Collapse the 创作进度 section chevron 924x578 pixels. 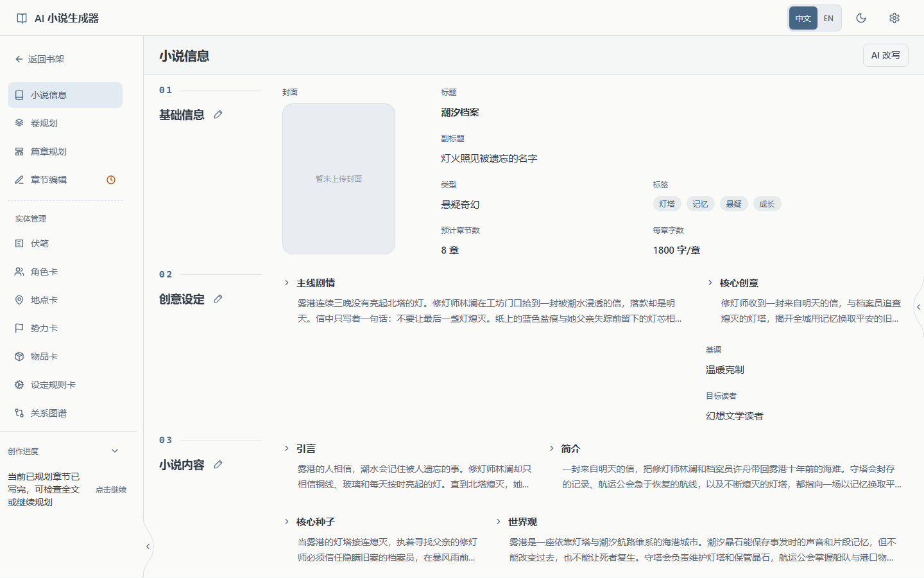[115, 451]
